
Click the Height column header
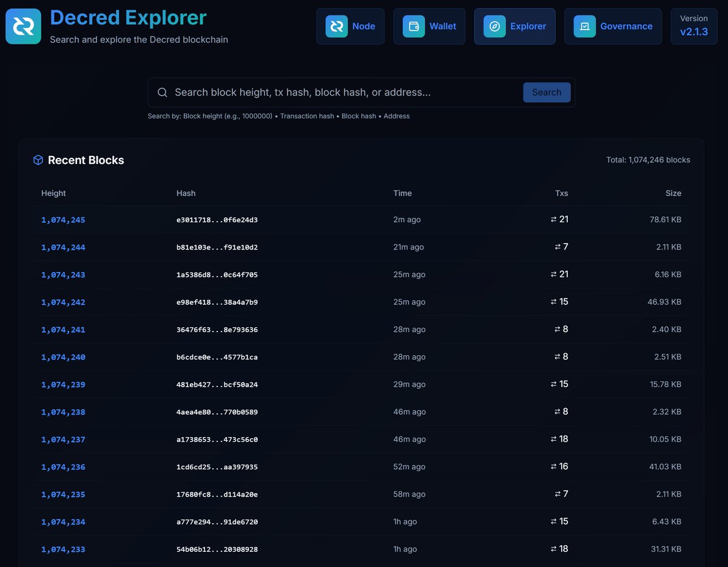point(53,193)
